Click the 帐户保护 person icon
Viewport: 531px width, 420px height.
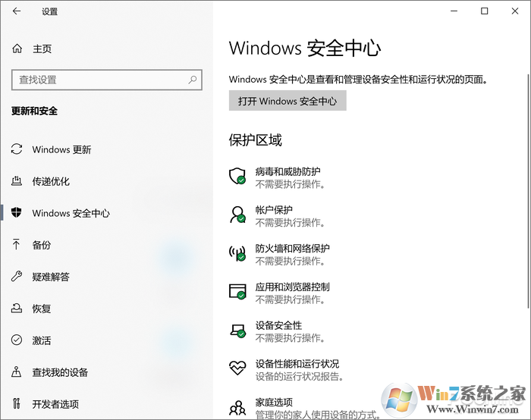point(237,215)
